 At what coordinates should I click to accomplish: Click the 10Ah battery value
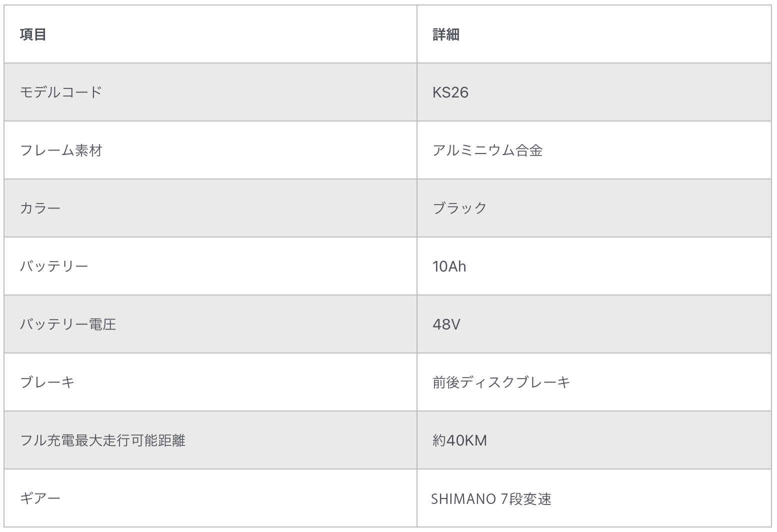[449, 266]
